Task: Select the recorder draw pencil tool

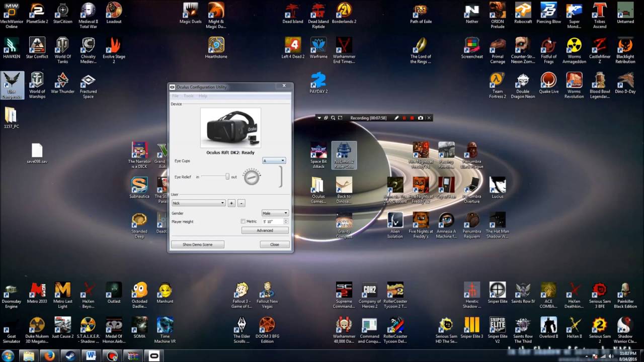Action: tap(396, 118)
